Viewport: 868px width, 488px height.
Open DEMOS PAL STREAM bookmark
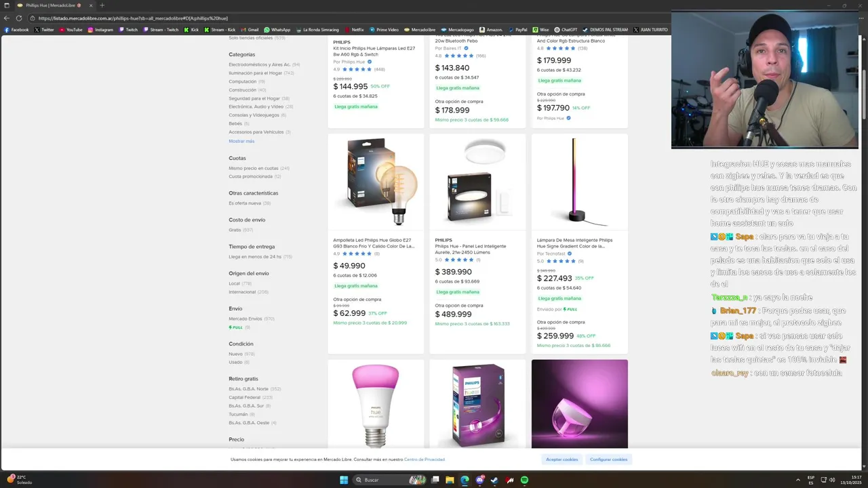(x=606, y=30)
